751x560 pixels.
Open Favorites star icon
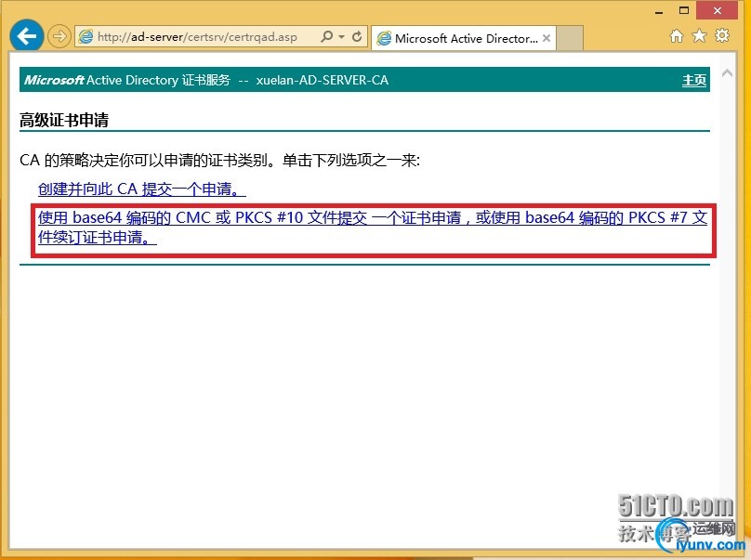(699, 35)
